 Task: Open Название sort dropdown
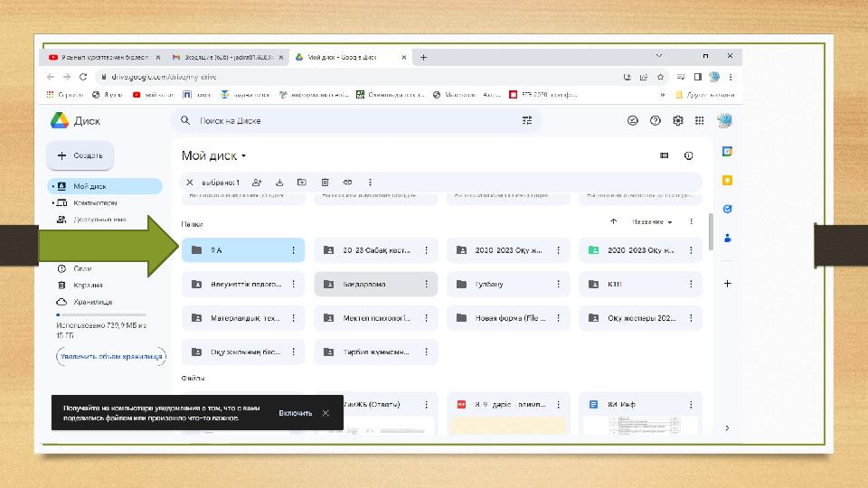(x=652, y=222)
